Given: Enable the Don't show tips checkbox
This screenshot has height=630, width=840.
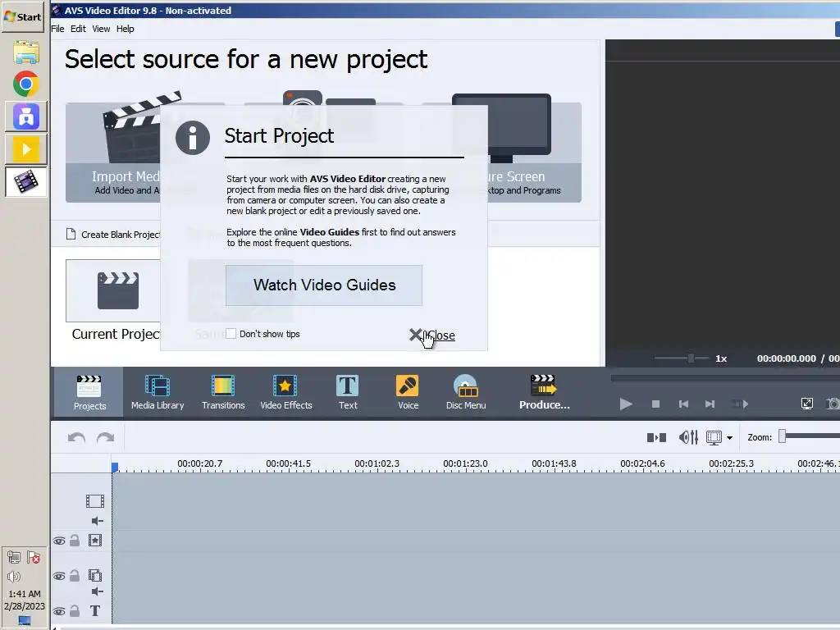Looking at the screenshot, I should [231, 334].
